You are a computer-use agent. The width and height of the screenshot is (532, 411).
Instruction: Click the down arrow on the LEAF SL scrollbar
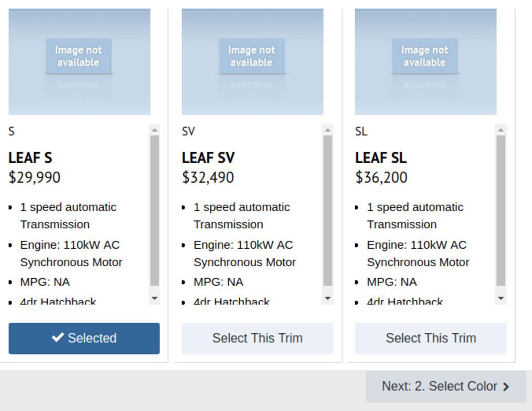[x=499, y=298]
